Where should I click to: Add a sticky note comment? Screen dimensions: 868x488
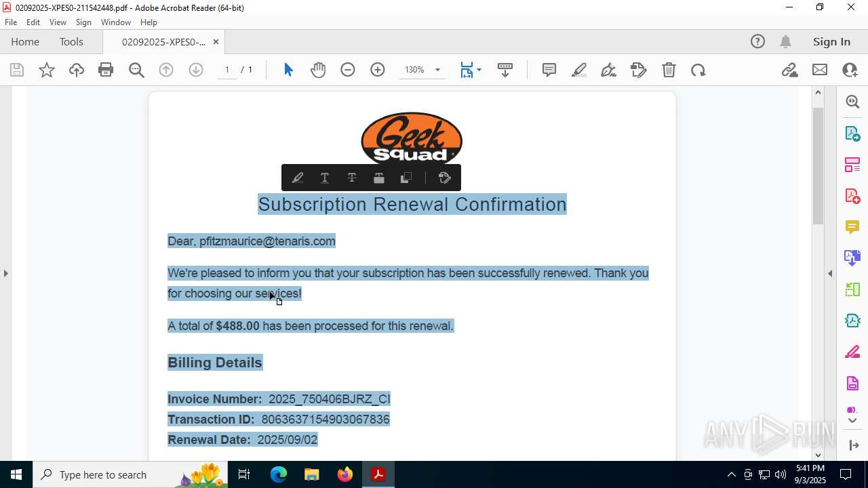pyautogui.click(x=549, y=70)
